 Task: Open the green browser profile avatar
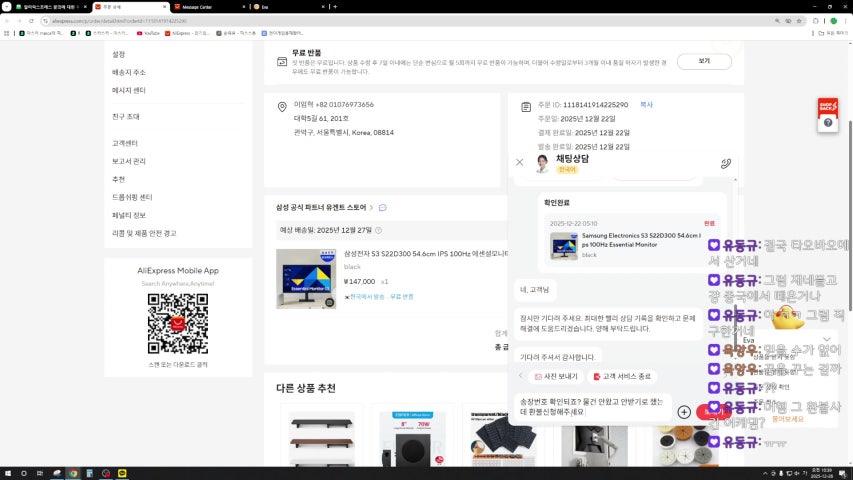833,21
